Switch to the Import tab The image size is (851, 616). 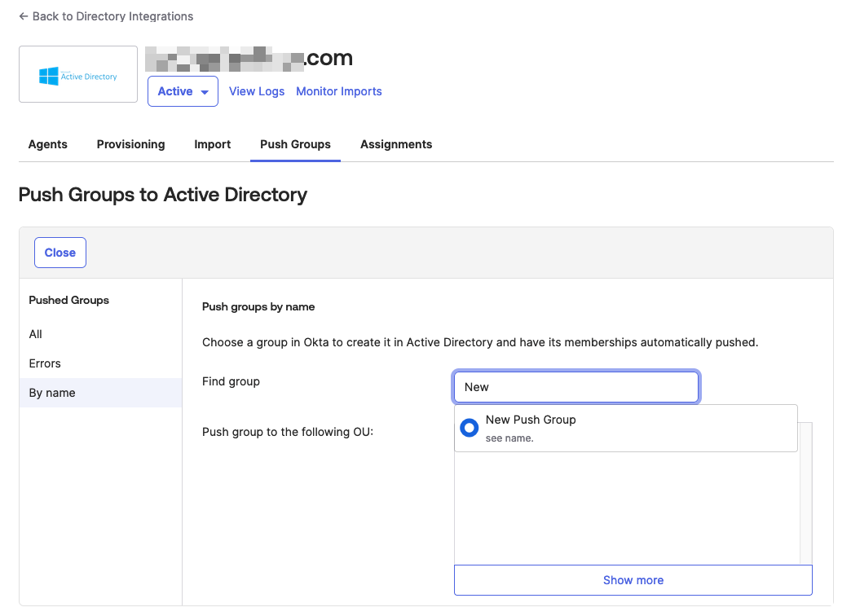[212, 144]
